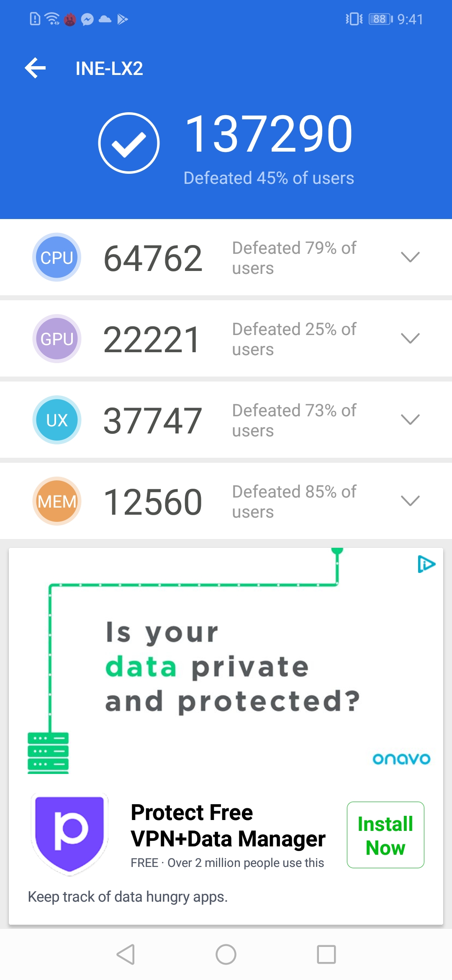The height and width of the screenshot is (980, 452).
Task: Tap the onavo data privacy ad banner
Action: coord(226,666)
